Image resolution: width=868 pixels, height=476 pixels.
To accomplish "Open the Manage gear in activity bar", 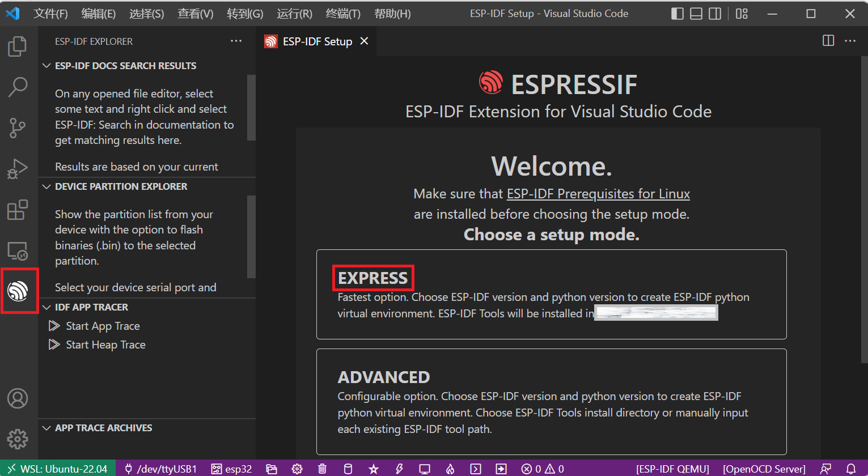I will pyautogui.click(x=18, y=439).
